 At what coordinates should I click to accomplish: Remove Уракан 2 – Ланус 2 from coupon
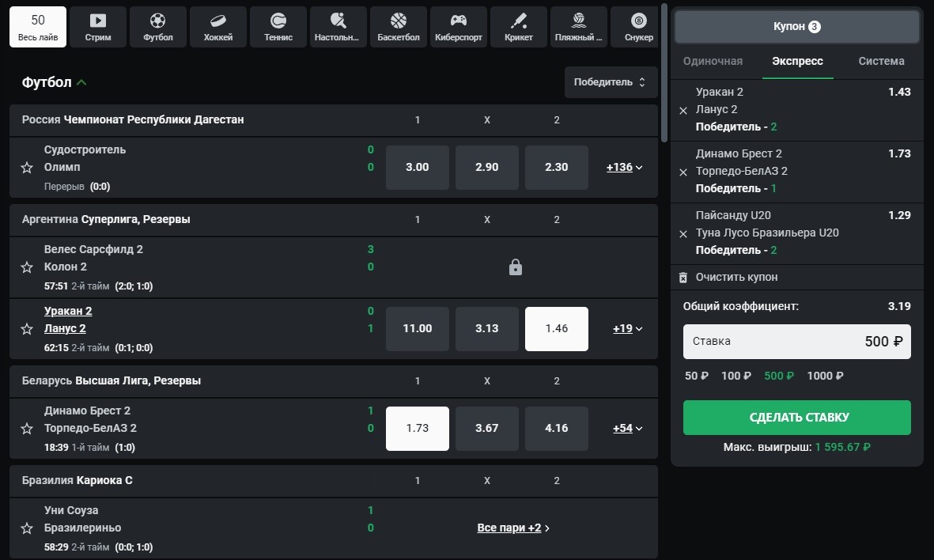point(683,110)
